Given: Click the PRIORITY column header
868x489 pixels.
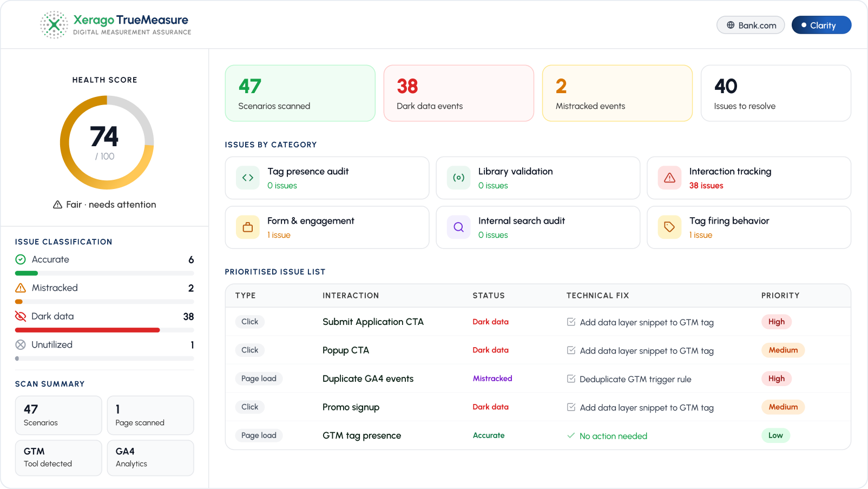Looking at the screenshot, I should point(780,296).
